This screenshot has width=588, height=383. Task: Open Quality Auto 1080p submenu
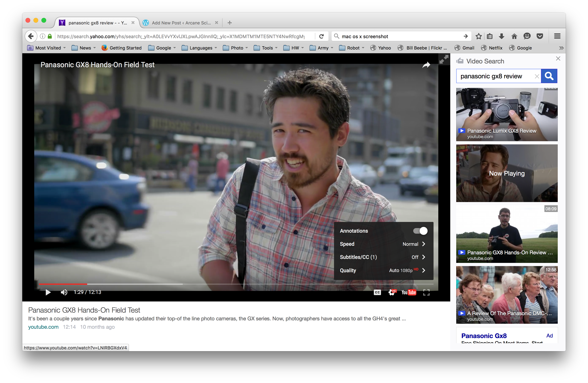coord(384,270)
